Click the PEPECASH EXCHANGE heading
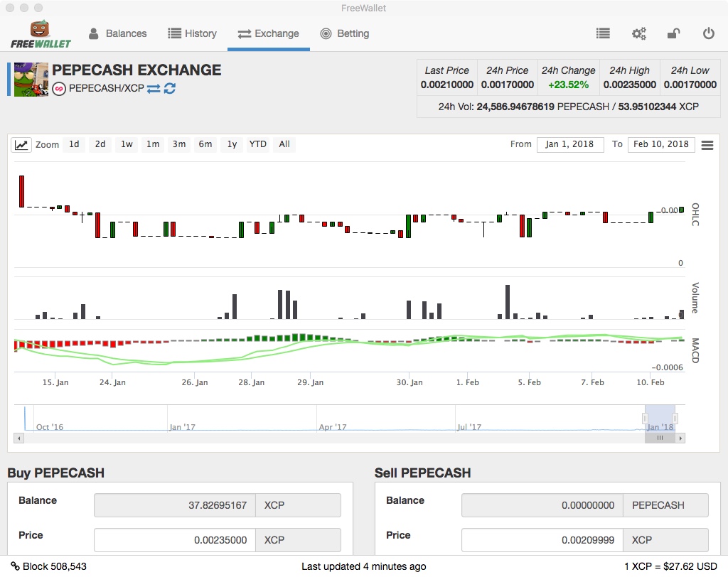 pyautogui.click(x=136, y=70)
